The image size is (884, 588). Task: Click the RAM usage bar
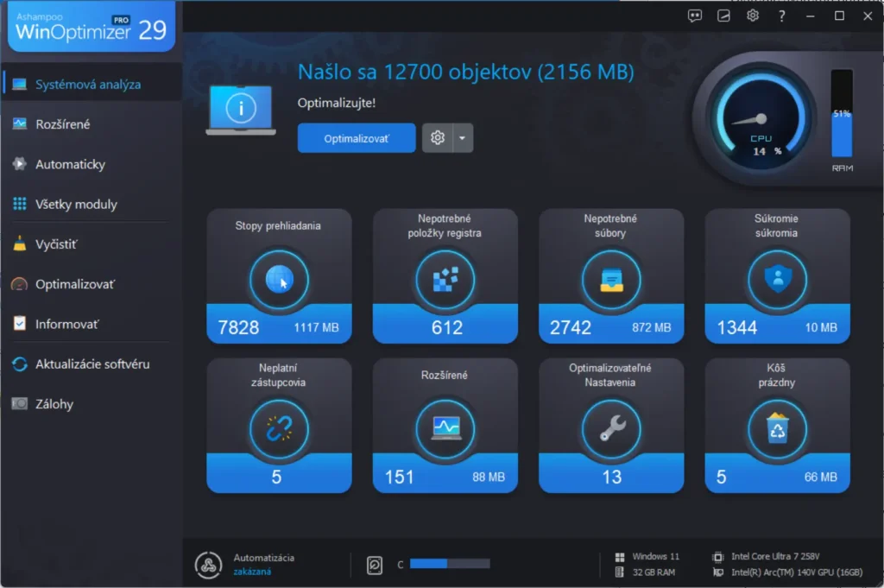[x=842, y=114]
